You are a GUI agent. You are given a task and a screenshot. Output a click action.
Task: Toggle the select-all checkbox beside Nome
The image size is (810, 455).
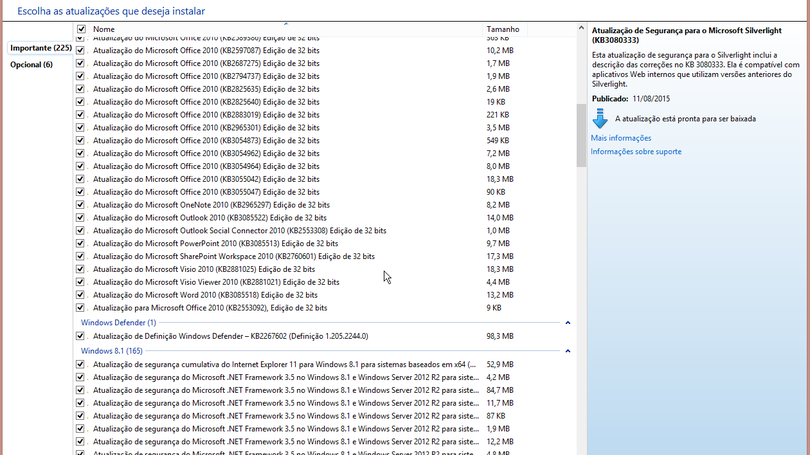[x=81, y=29]
